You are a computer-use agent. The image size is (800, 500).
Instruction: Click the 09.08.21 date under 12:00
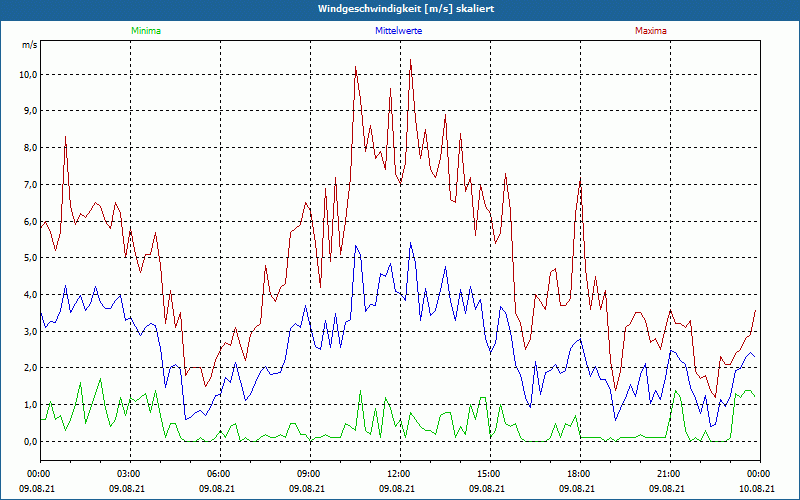click(396, 488)
